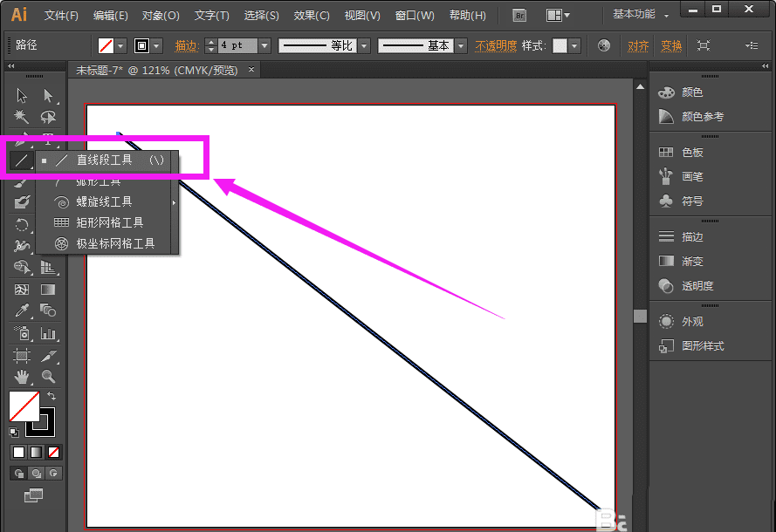Open the control bar panel menu

(752, 45)
